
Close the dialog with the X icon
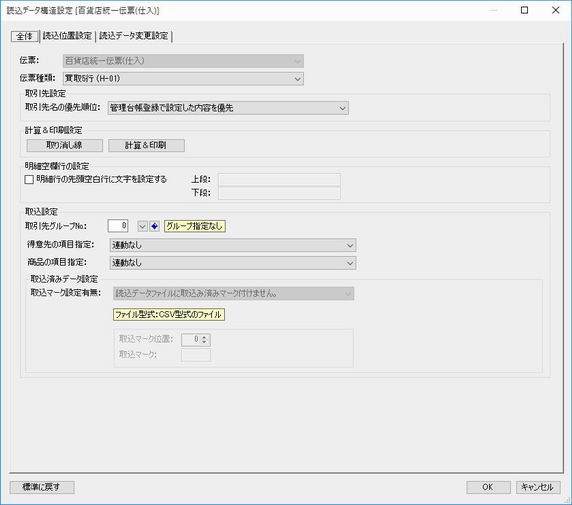pos(556,10)
